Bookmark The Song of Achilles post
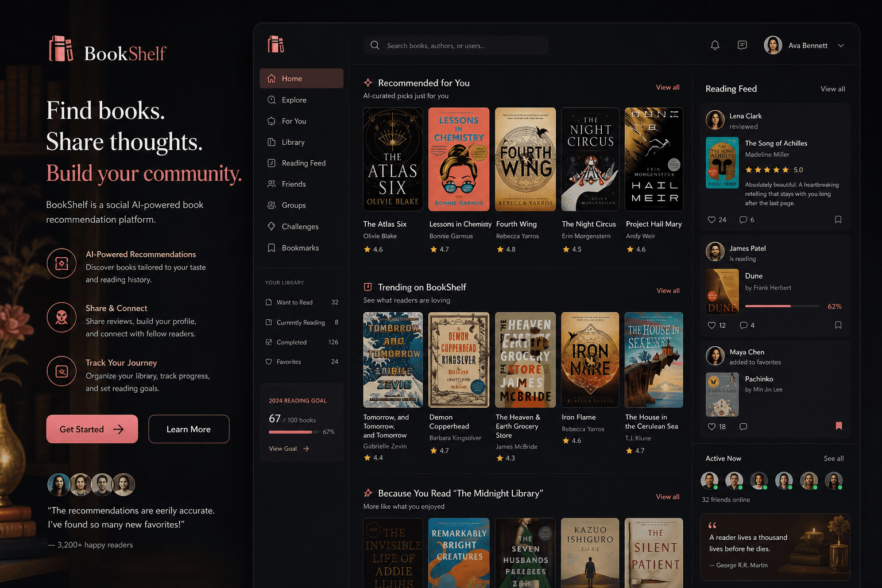 click(838, 220)
